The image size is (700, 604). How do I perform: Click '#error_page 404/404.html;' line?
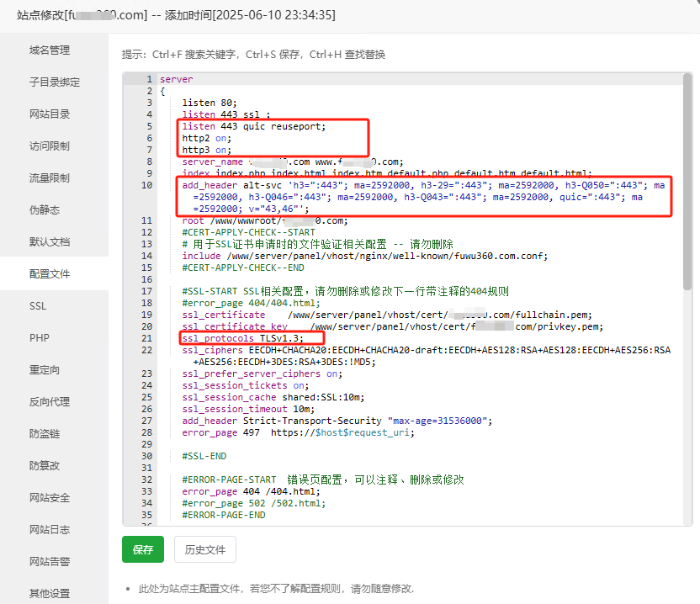point(251,303)
